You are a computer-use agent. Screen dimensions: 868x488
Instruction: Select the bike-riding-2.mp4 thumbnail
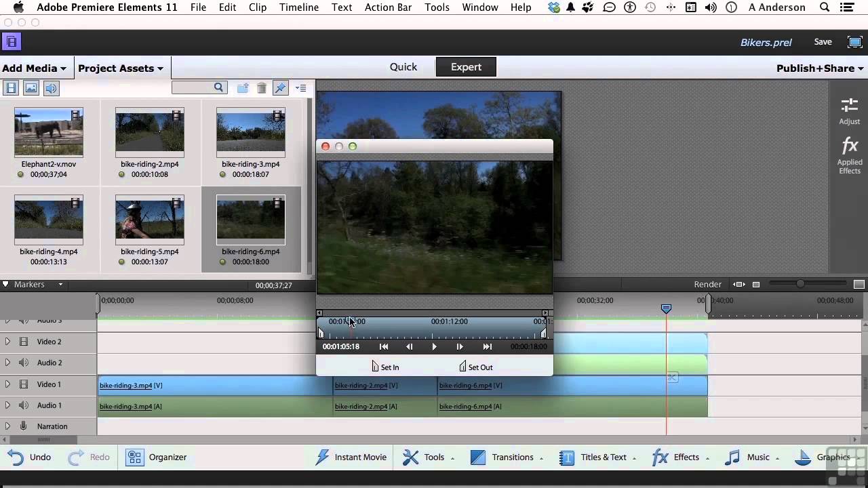(x=150, y=132)
